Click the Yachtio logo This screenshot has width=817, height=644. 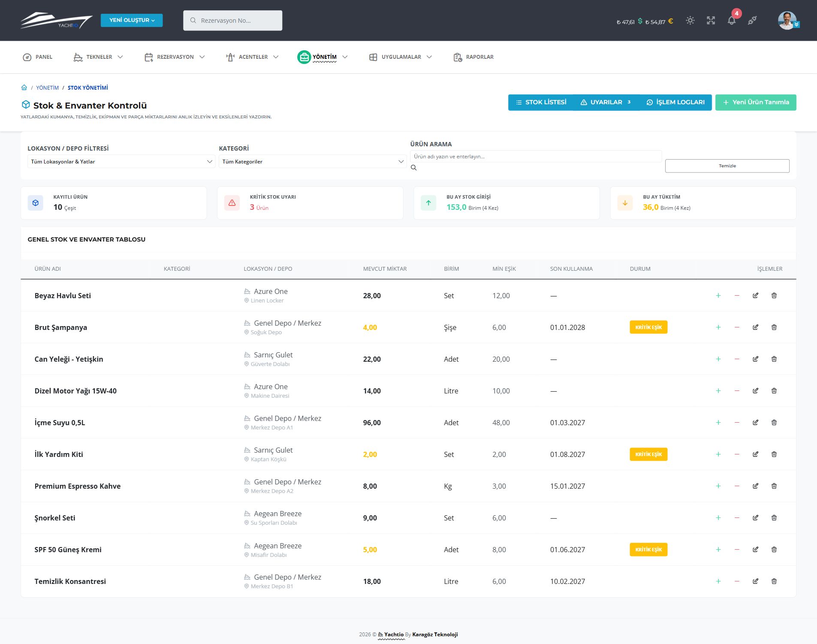[56, 20]
